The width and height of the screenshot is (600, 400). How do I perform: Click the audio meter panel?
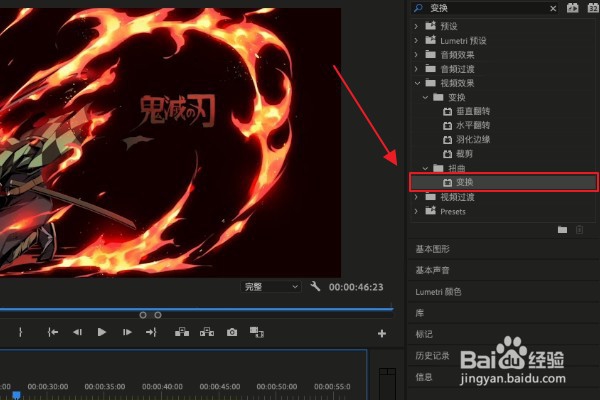[387, 384]
